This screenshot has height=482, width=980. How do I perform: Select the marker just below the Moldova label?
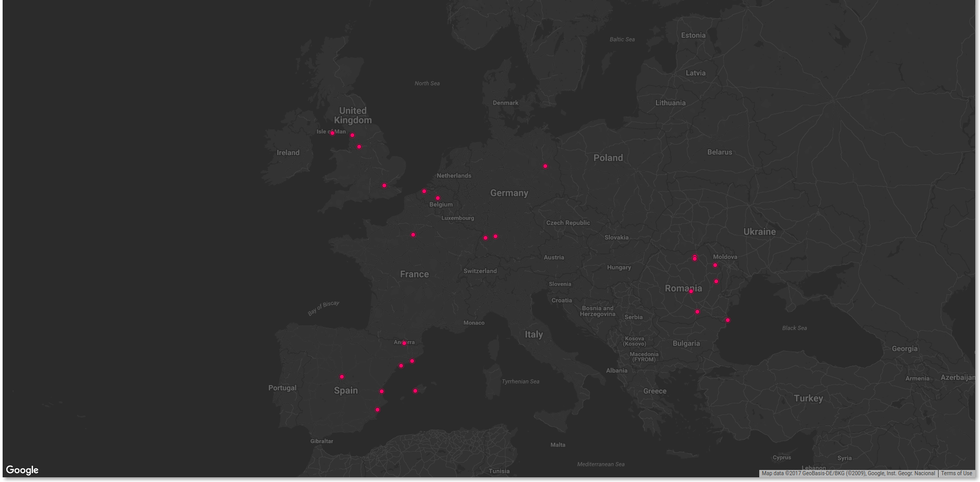pyautogui.click(x=715, y=265)
